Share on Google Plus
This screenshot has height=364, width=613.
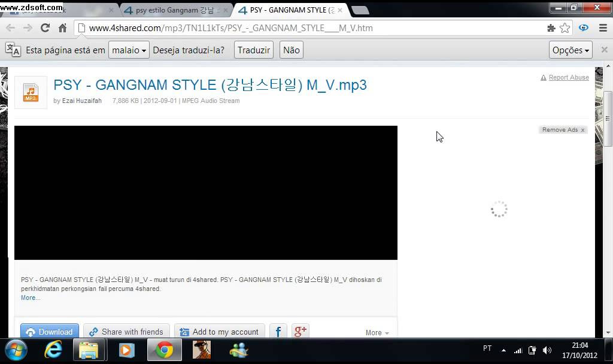pyautogui.click(x=301, y=332)
